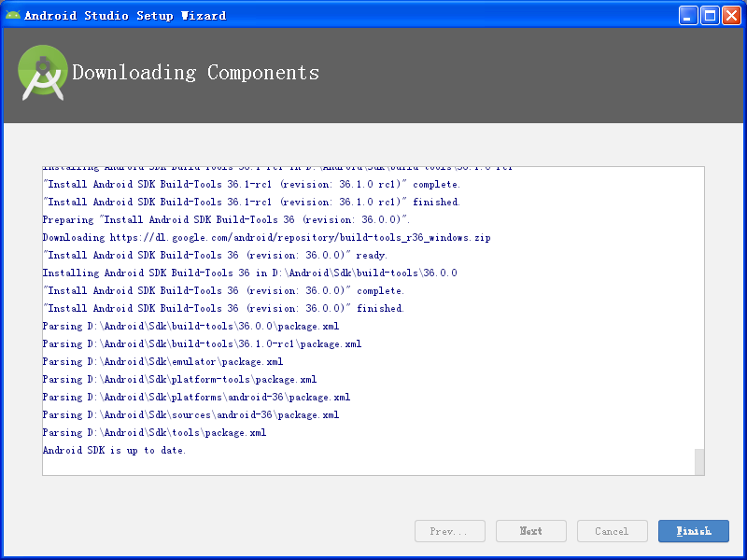
Task: Click the Build-Tools 36 (36.0.0) 'ready' line
Action: click(x=215, y=255)
